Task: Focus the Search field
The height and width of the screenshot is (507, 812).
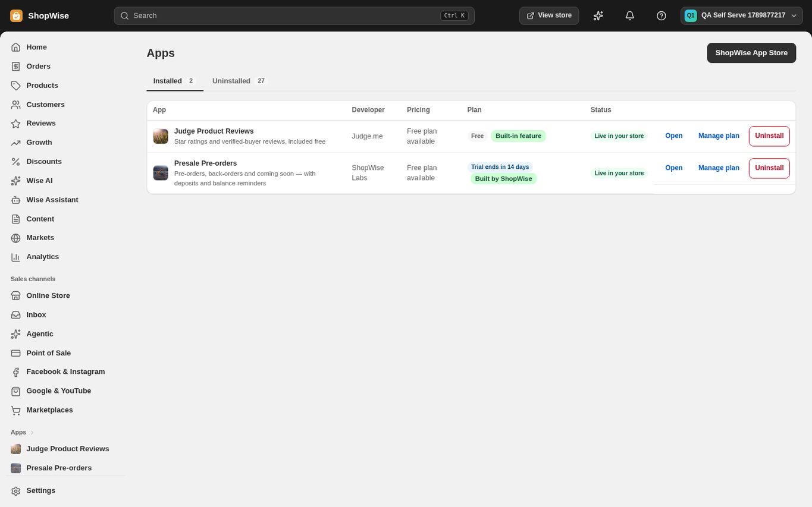Action: click(x=294, y=15)
